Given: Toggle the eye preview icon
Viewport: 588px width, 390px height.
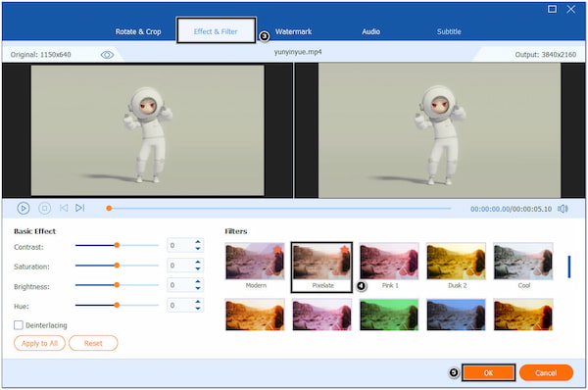Looking at the screenshot, I should pos(107,55).
